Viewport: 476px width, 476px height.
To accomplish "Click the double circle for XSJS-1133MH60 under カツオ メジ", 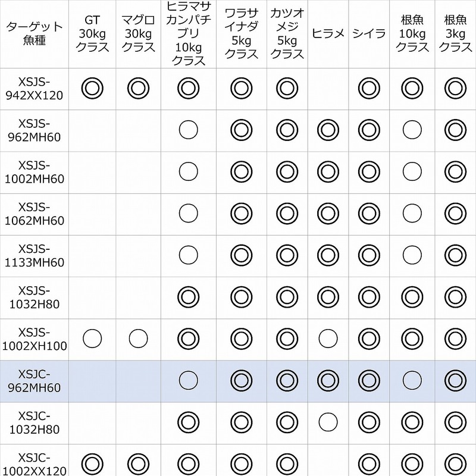I will coord(286,255).
